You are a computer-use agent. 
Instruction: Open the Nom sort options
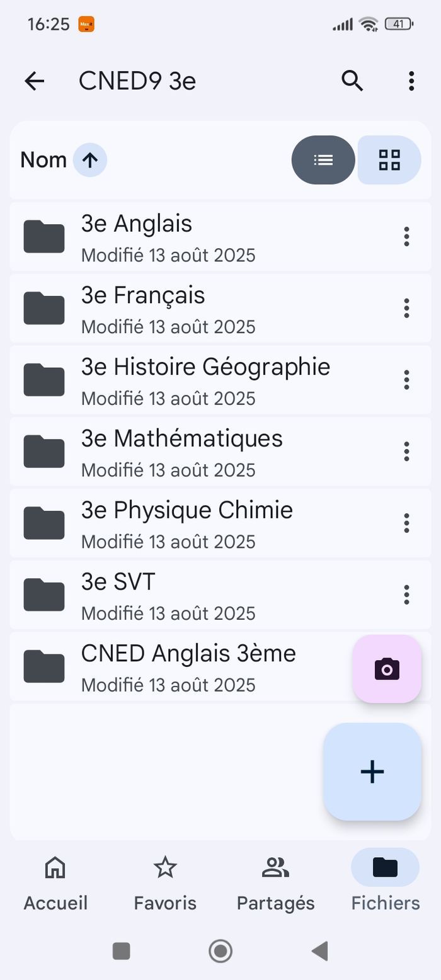[43, 160]
